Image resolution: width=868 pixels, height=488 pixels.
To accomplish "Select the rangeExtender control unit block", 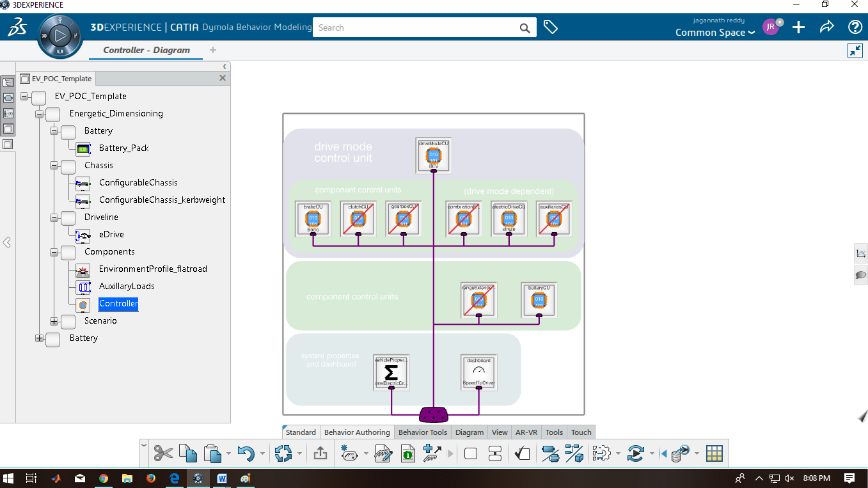I will click(479, 300).
